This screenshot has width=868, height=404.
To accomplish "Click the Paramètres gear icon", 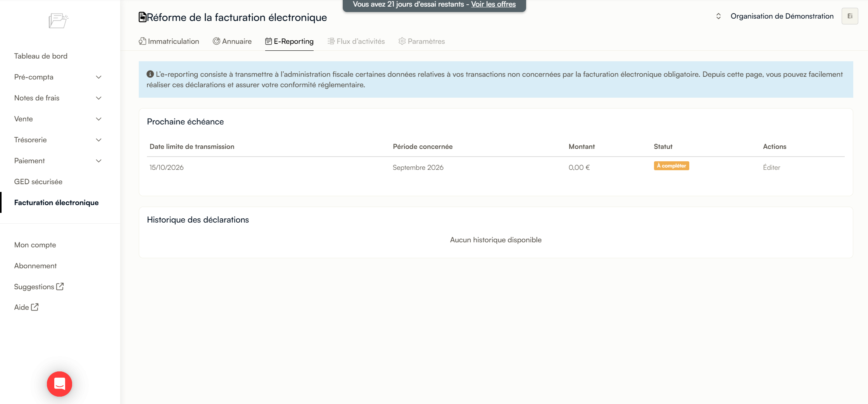I will 402,41.
